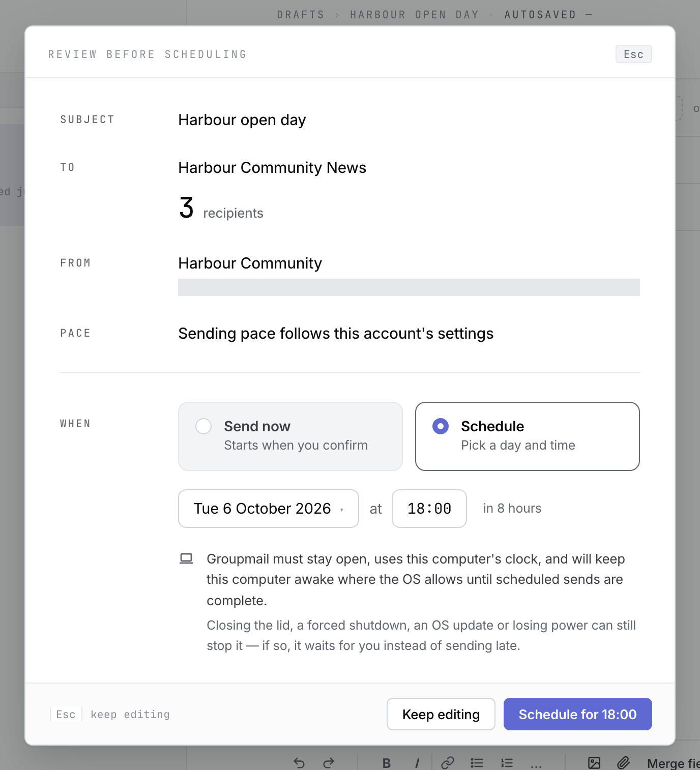Click the Keep editing button
Image resolution: width=700 pixels, height=770 pixels.
coord(441,714)
